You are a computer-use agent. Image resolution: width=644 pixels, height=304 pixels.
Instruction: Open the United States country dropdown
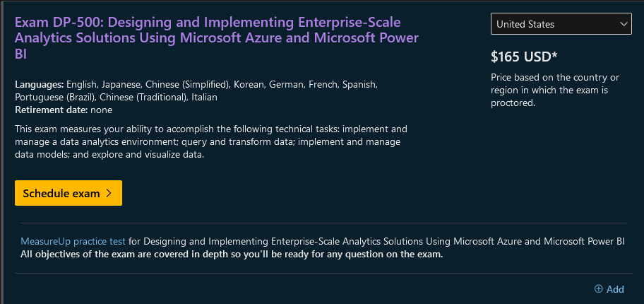click(x=561, y=24)
